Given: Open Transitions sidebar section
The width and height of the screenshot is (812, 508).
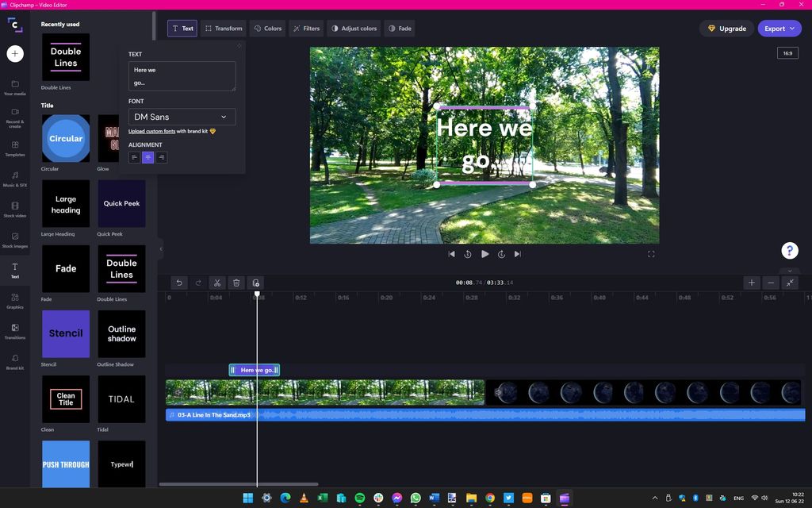Looking at the screenshot, I should coord(15,331).
